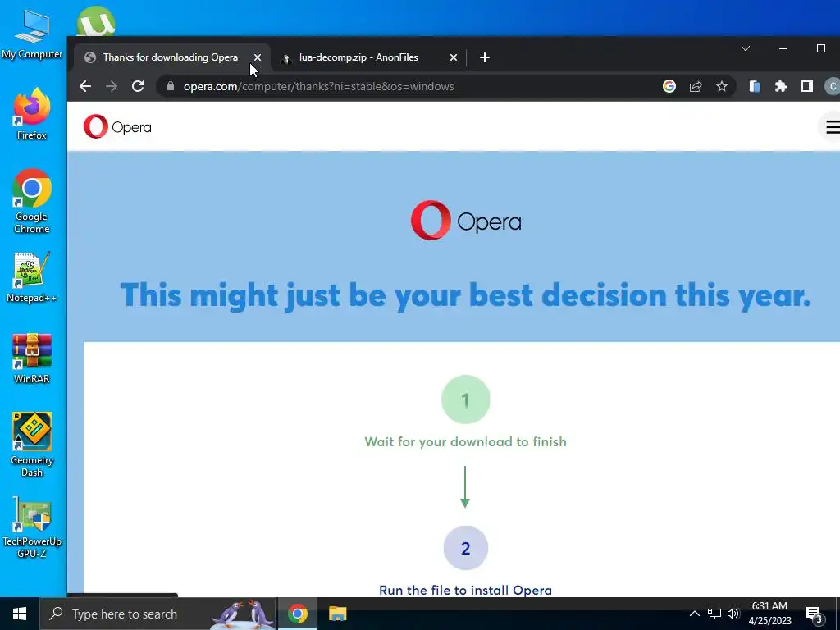Minimize the Chrome window

783,48
